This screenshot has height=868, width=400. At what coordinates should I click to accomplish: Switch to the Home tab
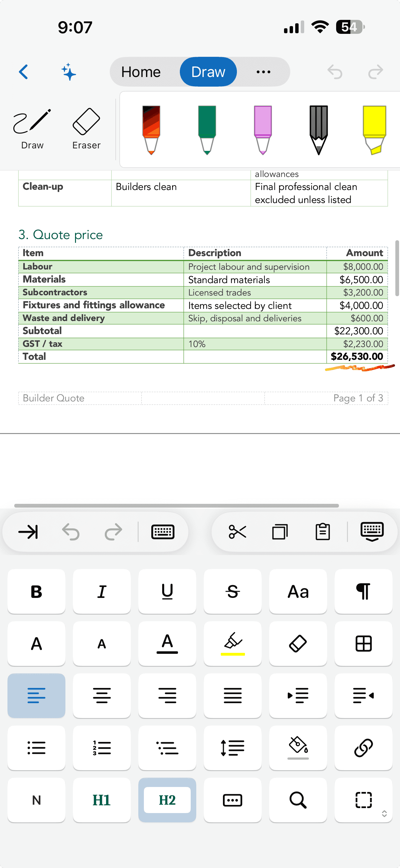click(141, 72)
